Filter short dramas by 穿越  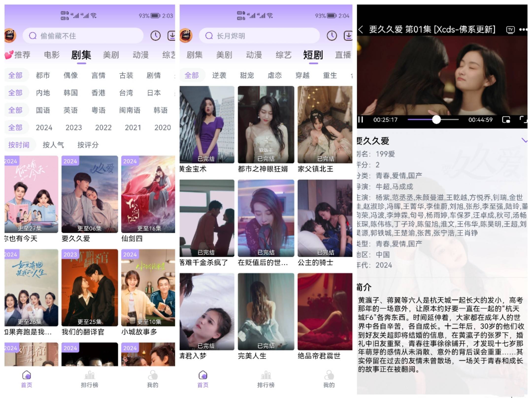click(302, 75)
